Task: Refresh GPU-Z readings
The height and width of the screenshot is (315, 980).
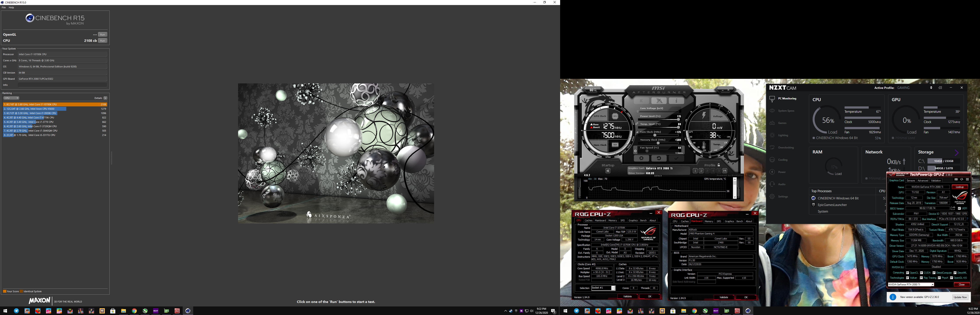Action: [962, 179]
